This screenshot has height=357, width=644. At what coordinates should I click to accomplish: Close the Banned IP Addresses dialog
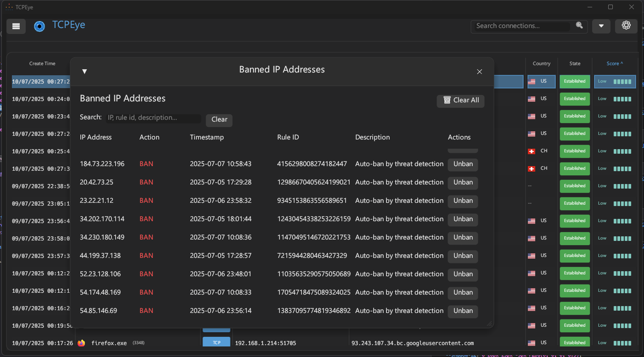click(x=479, y=72)
